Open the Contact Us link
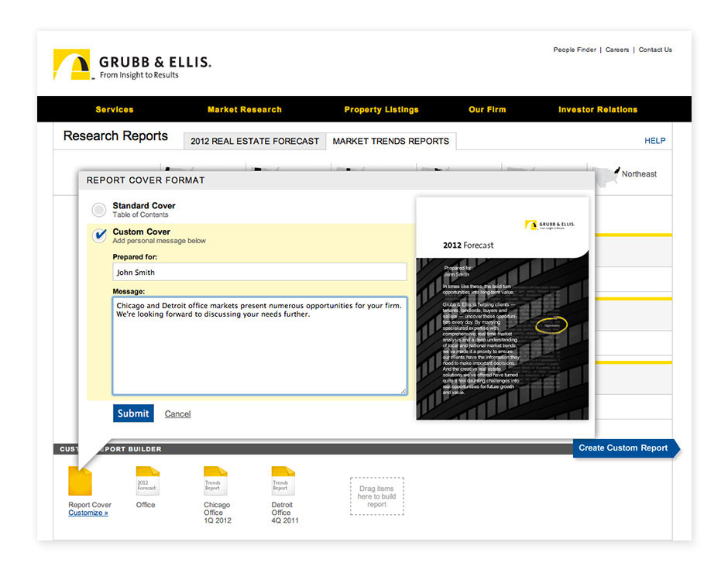The image size is (728, 573). coord(655,50)
